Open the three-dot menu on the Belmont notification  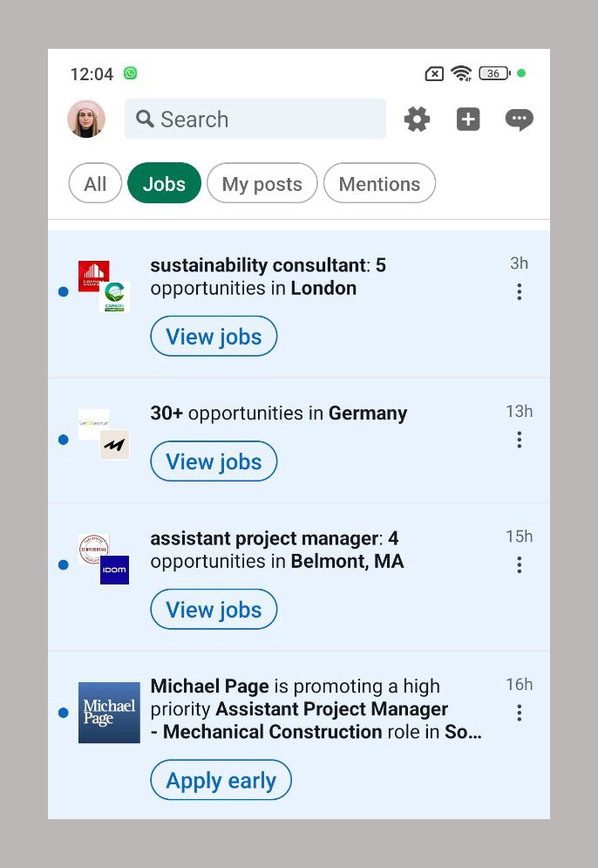(519, 564)
